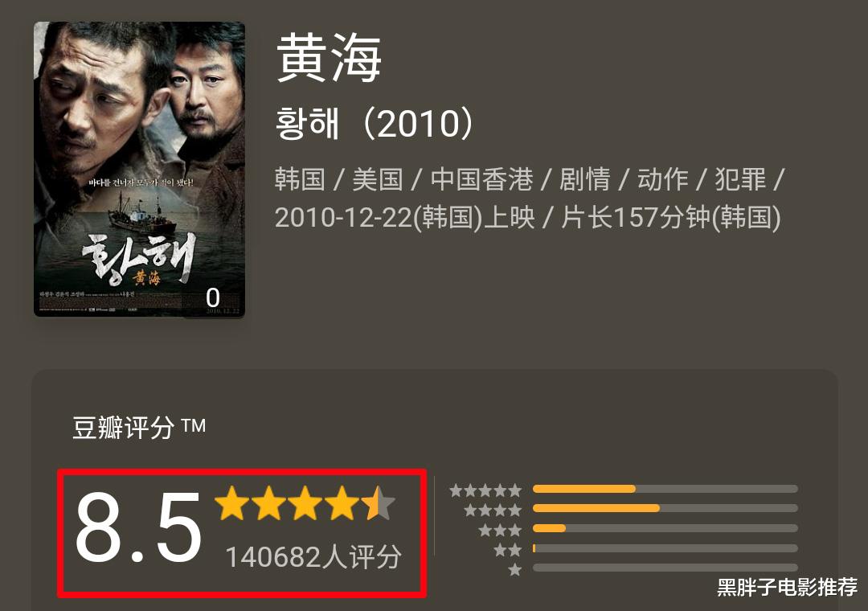Open the 黄海 movie poster thumbnail
The image size is (868, 611).
pyautogui.click(x=140, y=169)
